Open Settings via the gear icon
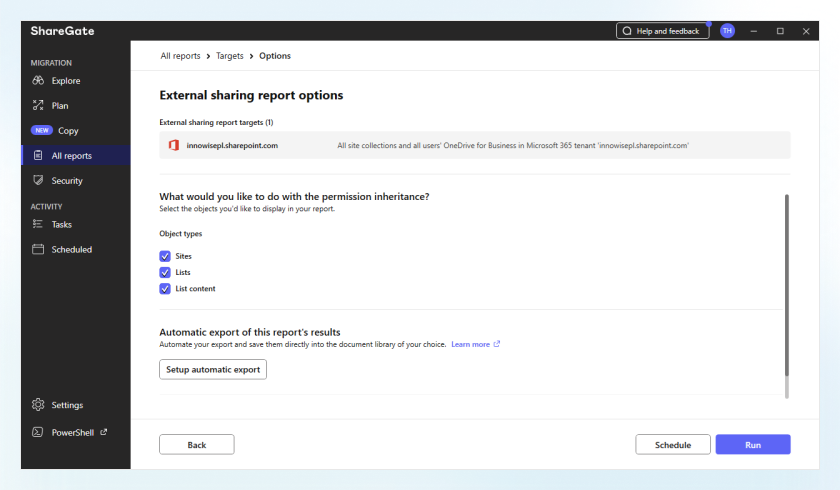The width and height of the screenshot is (840, 490). (38, 405)
